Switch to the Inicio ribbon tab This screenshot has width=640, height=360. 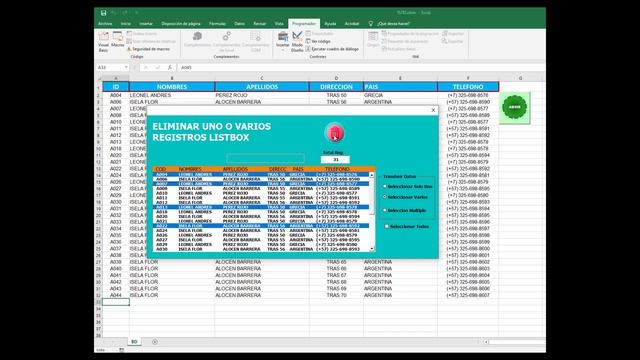126,24
